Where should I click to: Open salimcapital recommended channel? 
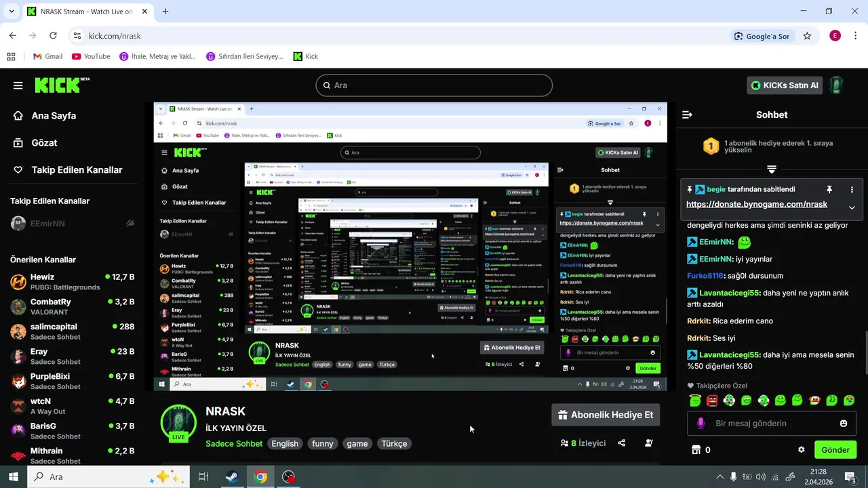(x=73, y=331)
